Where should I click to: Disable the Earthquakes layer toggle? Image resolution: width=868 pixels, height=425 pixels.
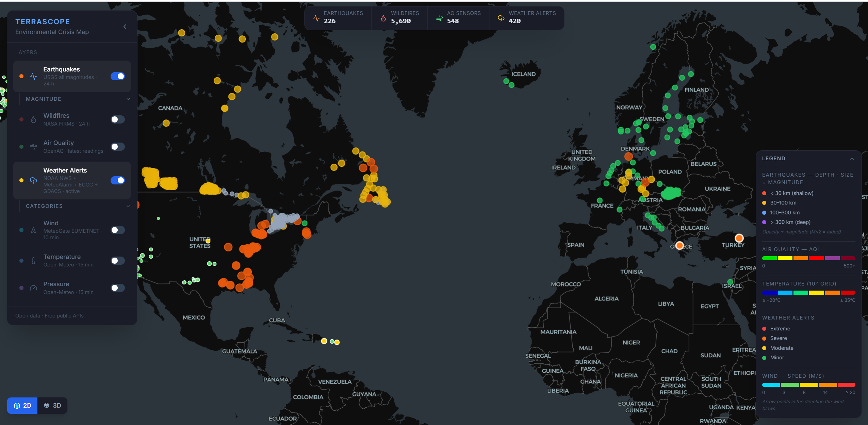tap(117, 76)
